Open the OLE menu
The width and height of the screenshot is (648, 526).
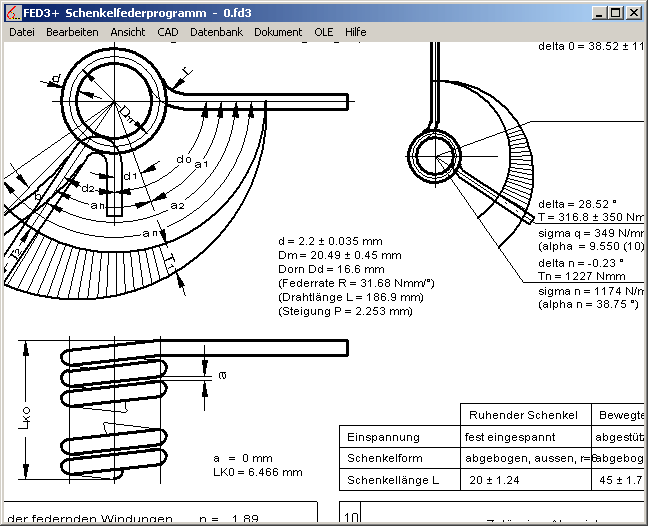pyautogui.click(x=324, y=32)
